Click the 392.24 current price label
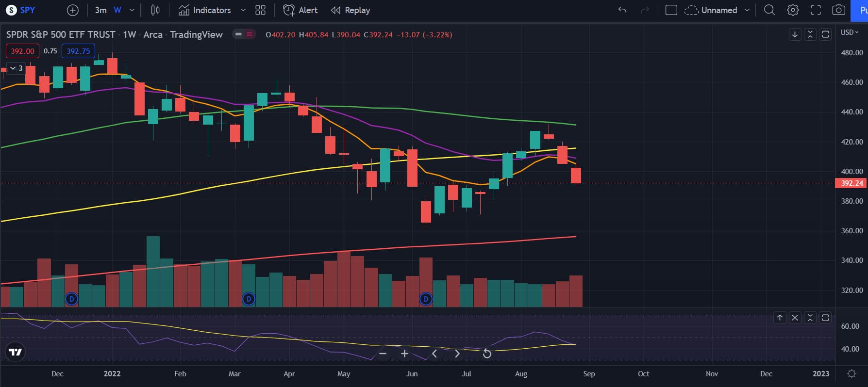The height and width of the screenshot is (387, 868). [851, 183]
